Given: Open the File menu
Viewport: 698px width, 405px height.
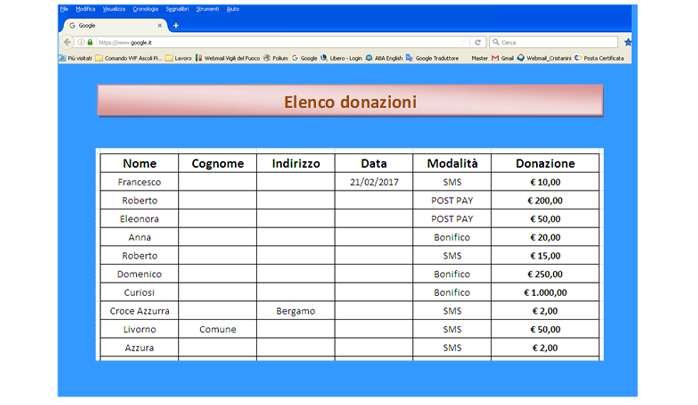Looking at the screenshot, I should [64, 8].
